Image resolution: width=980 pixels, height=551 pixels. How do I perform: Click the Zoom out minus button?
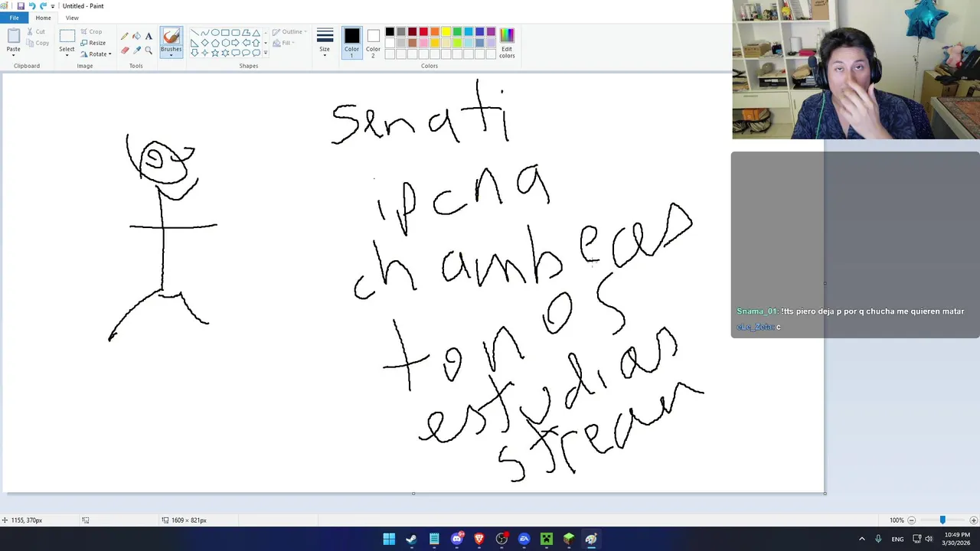(x=911, y=520)
